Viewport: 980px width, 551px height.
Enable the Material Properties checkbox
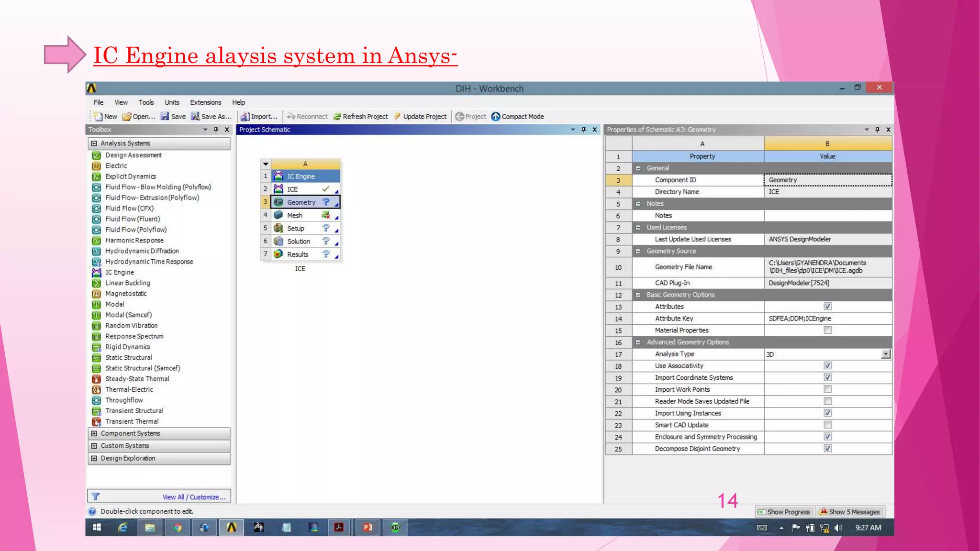pos(827,330)
